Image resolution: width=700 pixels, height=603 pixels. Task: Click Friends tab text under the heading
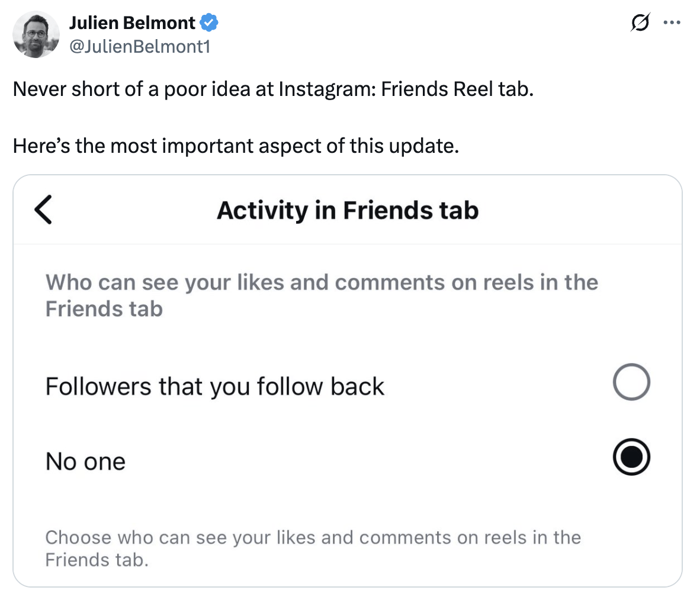[104, 309]
